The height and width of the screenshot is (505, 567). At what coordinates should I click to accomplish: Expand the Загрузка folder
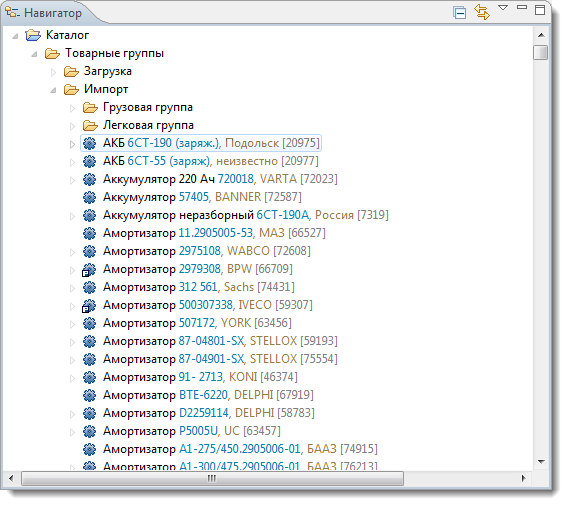(x=54, y=72)
